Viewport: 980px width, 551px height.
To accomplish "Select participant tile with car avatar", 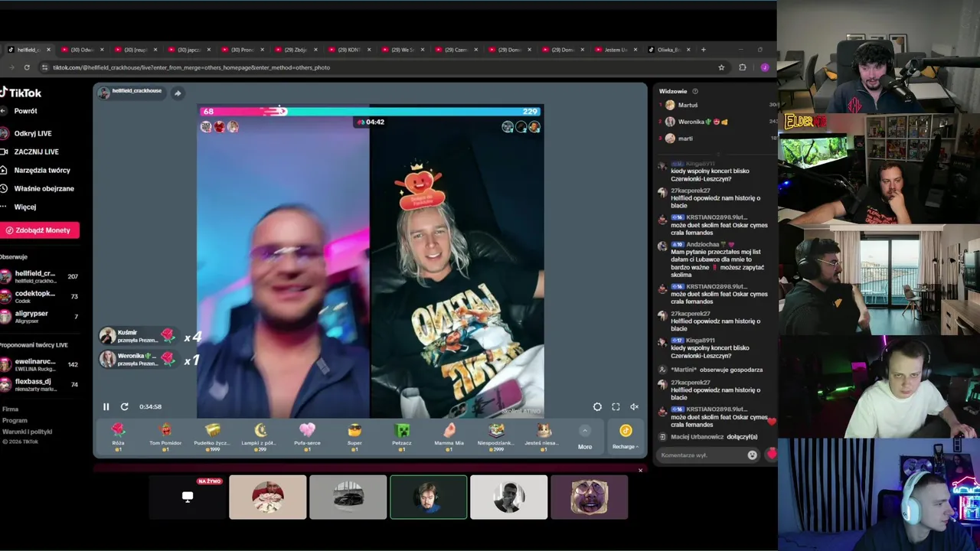I will pos(348,497).
